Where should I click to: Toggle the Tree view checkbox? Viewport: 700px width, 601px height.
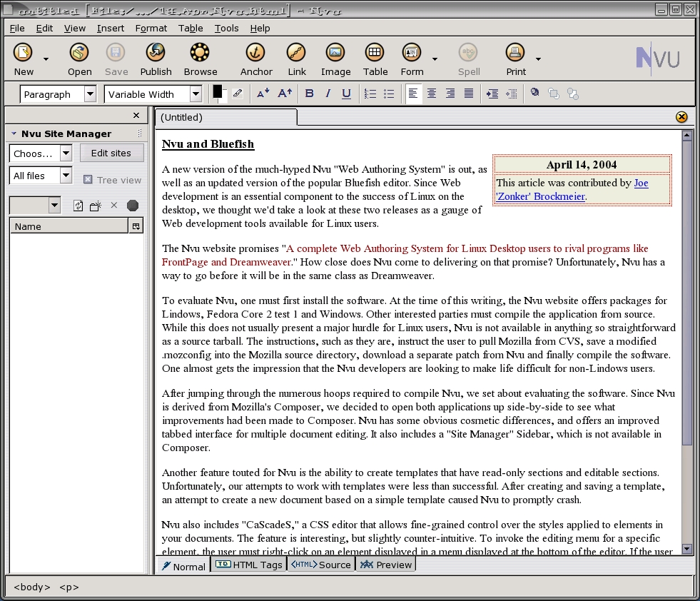(x=88, y=180)
